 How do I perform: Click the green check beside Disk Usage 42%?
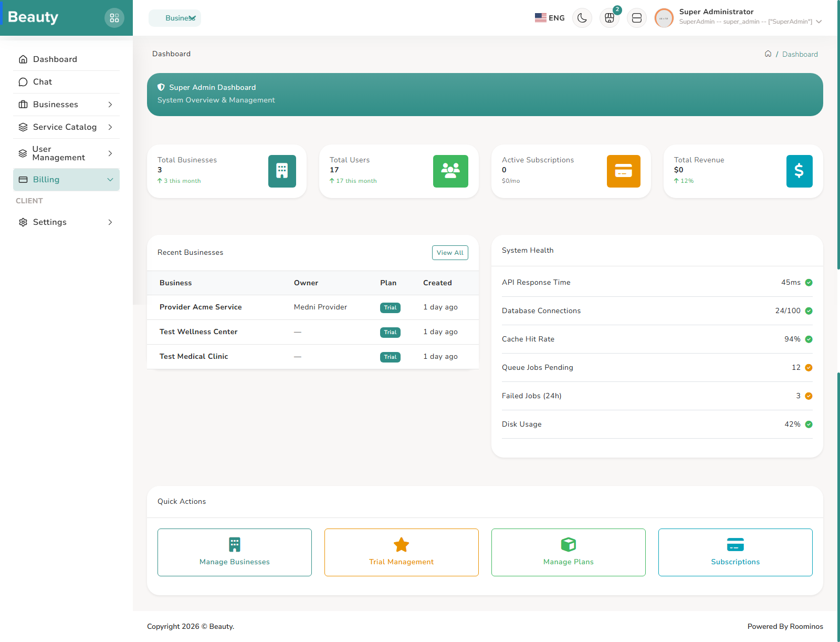click(x=808, y=424)
